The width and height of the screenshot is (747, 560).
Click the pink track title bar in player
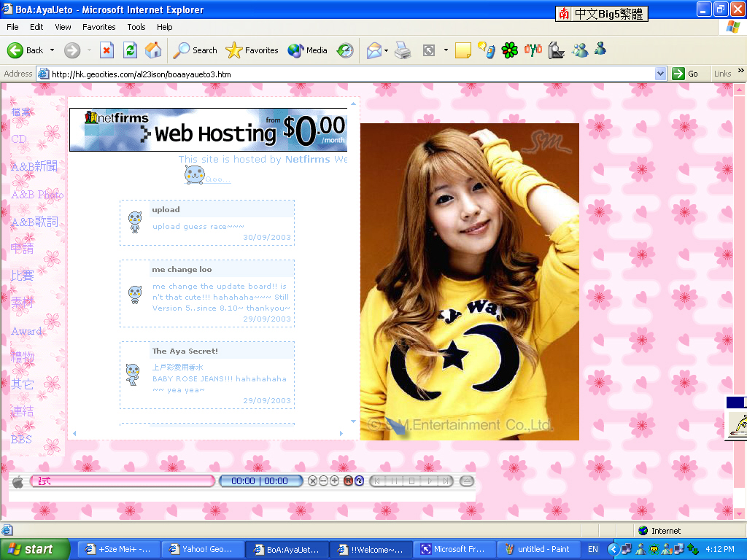tap(123, 481)
